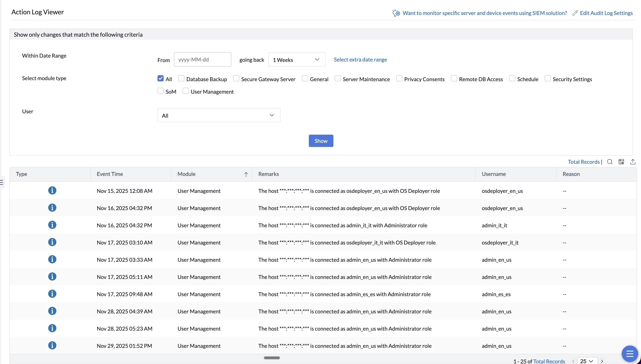Click the export icon above the table
Image resolution: width=641 pixels, height=364 pixels.
(x=633, y=162)
